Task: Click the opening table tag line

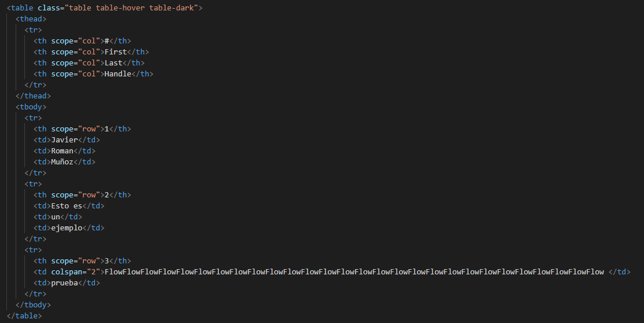Action: point(105,8)
